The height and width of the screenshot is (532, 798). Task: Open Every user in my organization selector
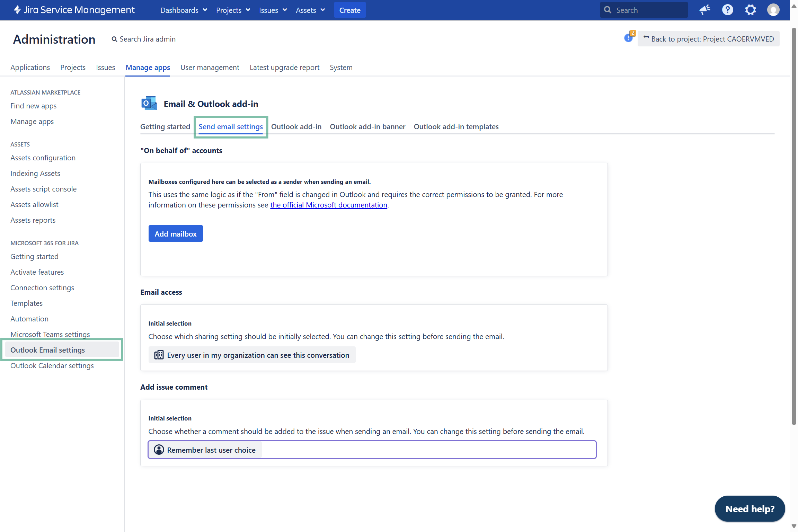[x=252, y=355]
